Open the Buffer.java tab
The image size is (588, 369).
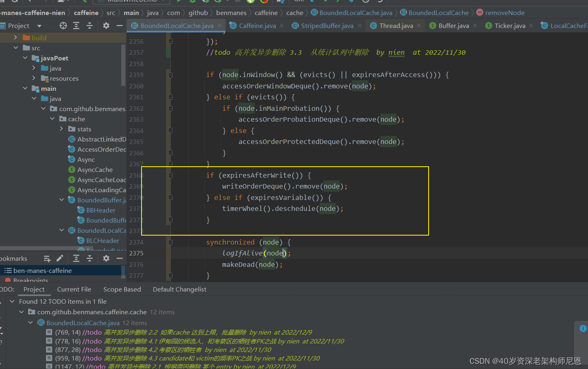[x=453, y=26]
